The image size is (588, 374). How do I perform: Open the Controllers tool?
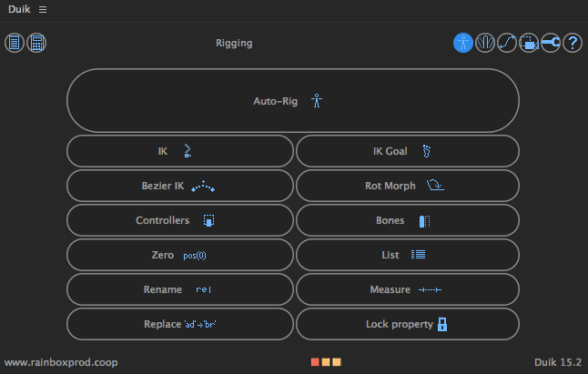tap(180, 220)
